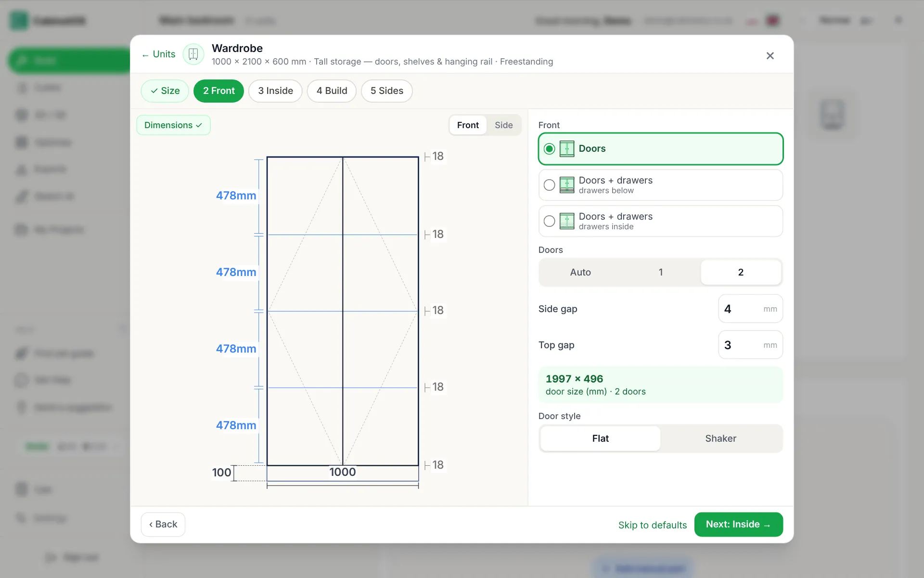Viewport: 924px width, 578px height.
Task: Click the wardrobe unit icon in the header
Action: (193, 54)
